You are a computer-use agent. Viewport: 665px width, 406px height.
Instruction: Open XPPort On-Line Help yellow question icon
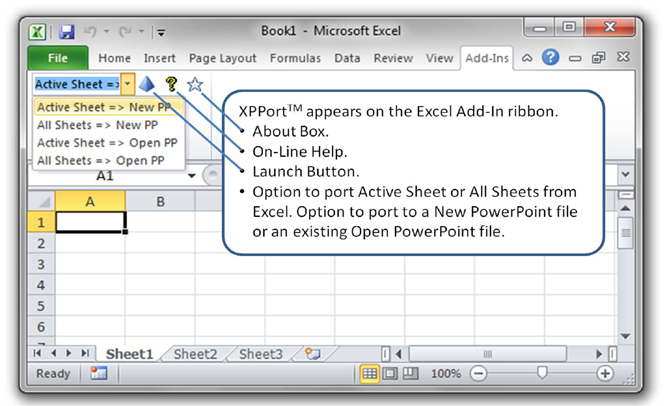(171, 84)
